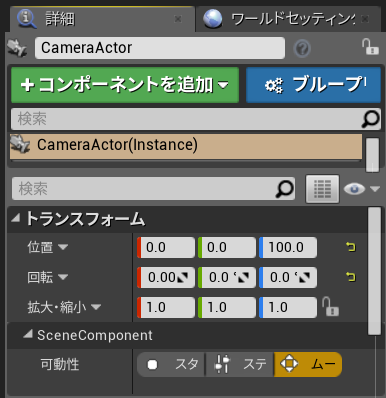Click the 回転 X value field
This screenshot has height=398, width=386.
pyautogui.click(x=166, y=277)
